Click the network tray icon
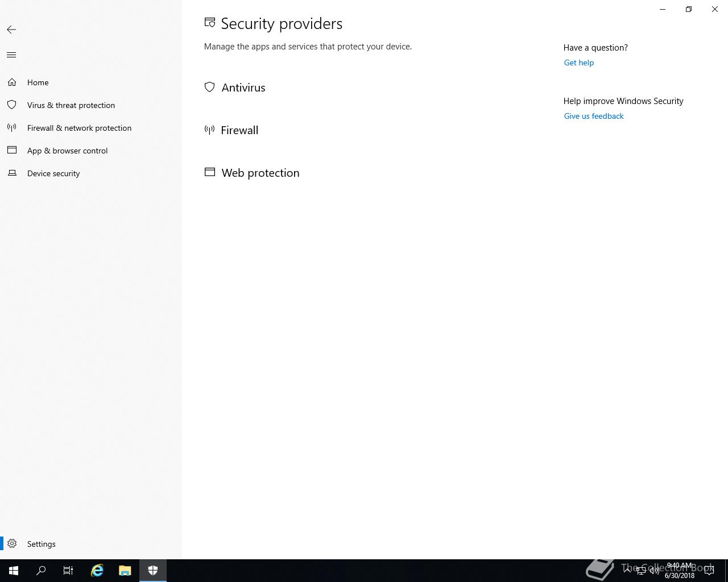 pyautogui.click(x=640, y=571)
